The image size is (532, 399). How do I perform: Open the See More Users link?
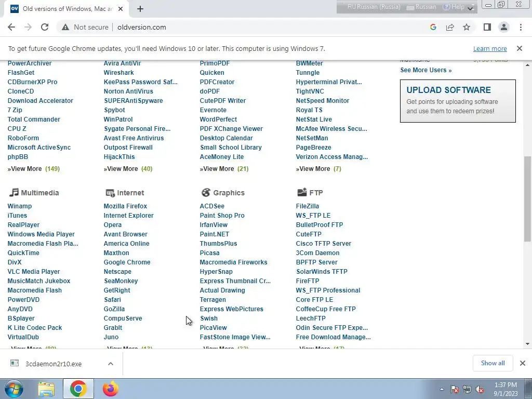point(426,70)
